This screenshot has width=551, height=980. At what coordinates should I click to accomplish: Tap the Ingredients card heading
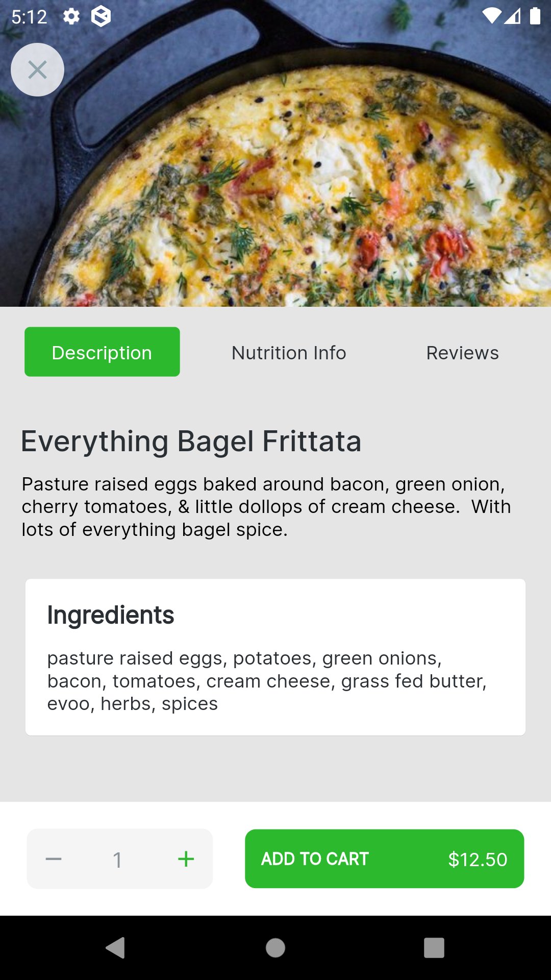point(111,615)
